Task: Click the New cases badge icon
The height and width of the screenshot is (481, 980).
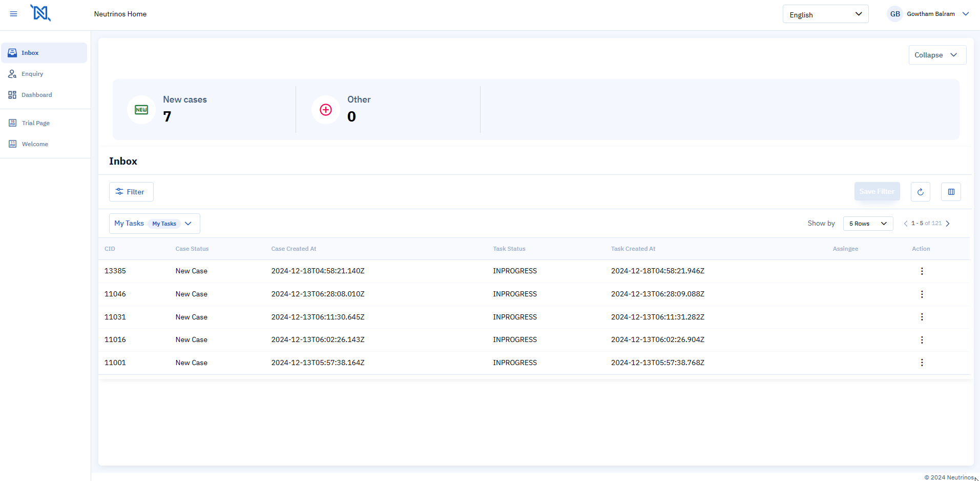Action: pos(141,110)
